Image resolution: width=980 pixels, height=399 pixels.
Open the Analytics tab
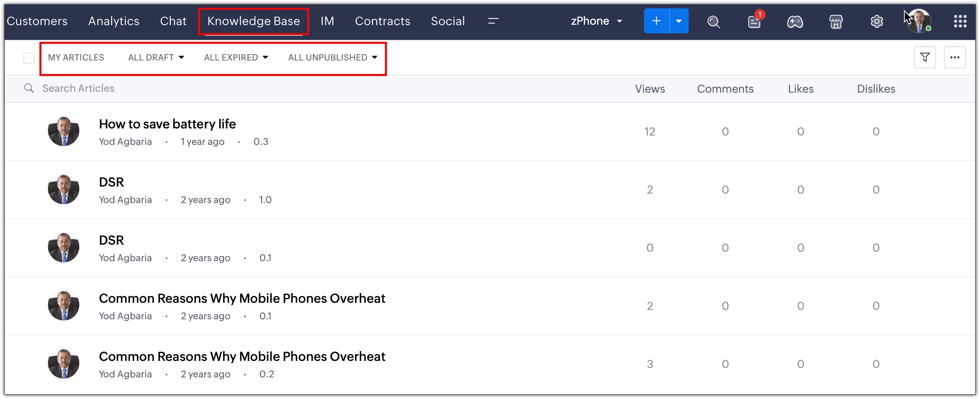pos(114,21)
